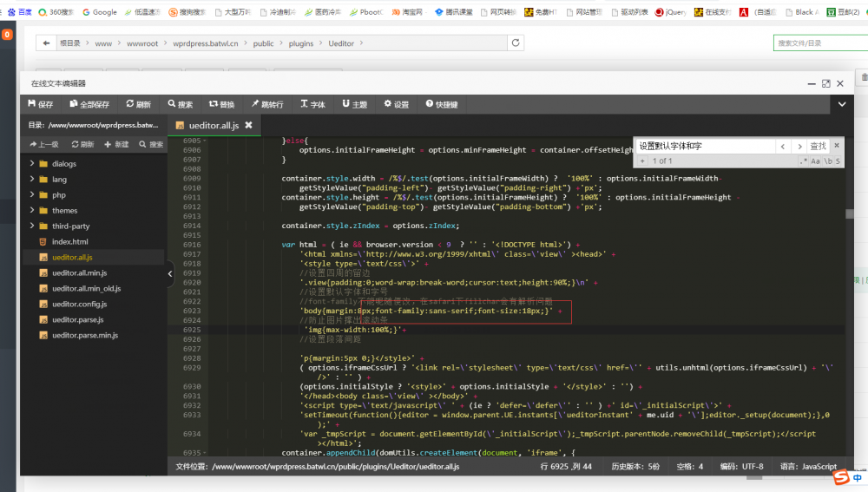This screenshot has width=868, height=492.
Task: Toggle regex search option in find box
Action: [803, 161]
